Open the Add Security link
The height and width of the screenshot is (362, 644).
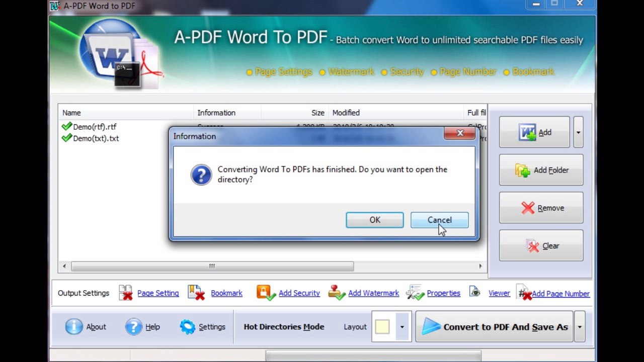[x=299, y=293]
